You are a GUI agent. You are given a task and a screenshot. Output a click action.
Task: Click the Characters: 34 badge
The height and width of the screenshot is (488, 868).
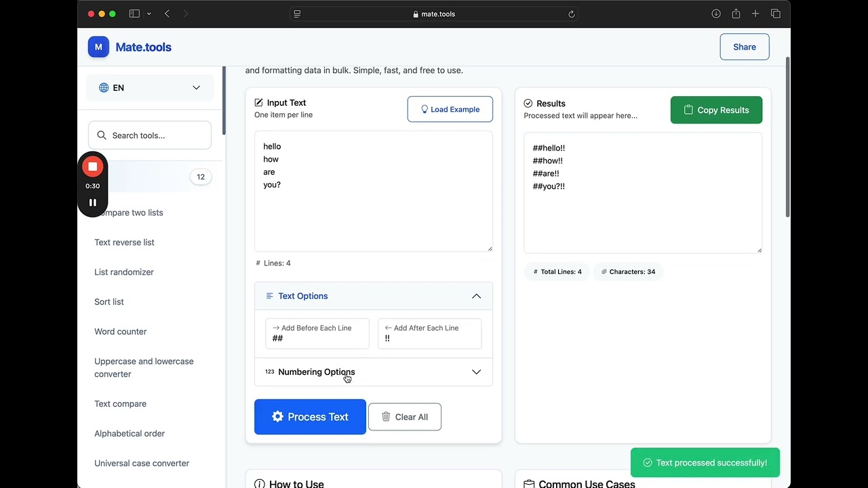(x=629, y=272)
